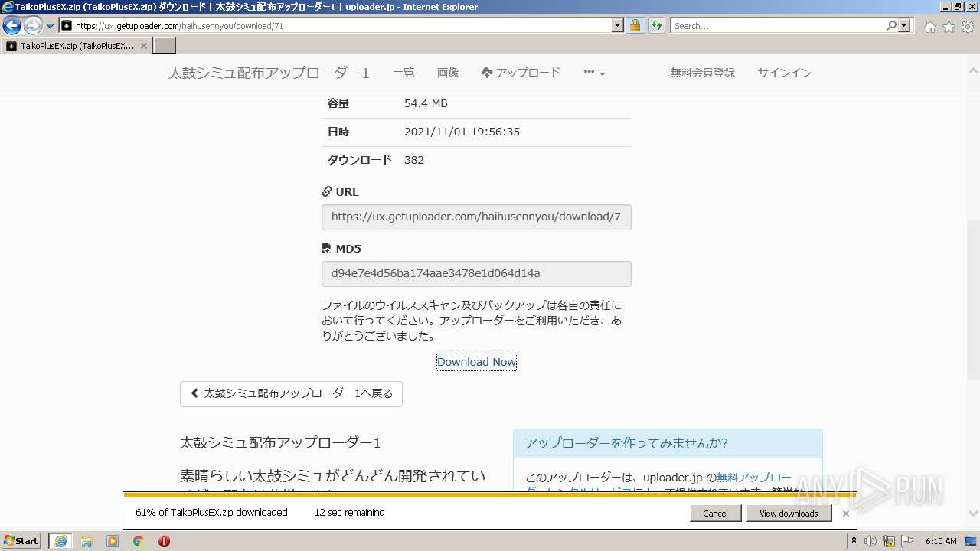Image resolution: width=980 pixels, height=551 pixels.
Task: Click 太鼓シミュ配布アップローダー1へ戻る button
Action: pos(291,393)
